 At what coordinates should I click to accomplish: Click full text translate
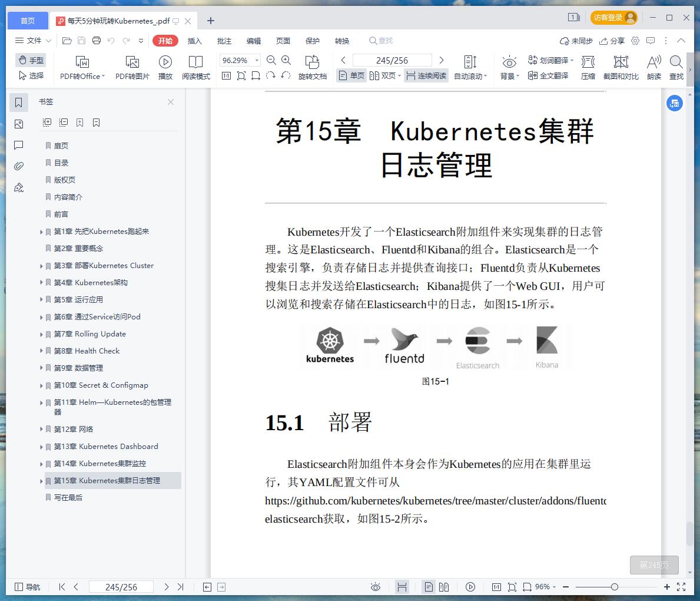click(x=548, y=75)
